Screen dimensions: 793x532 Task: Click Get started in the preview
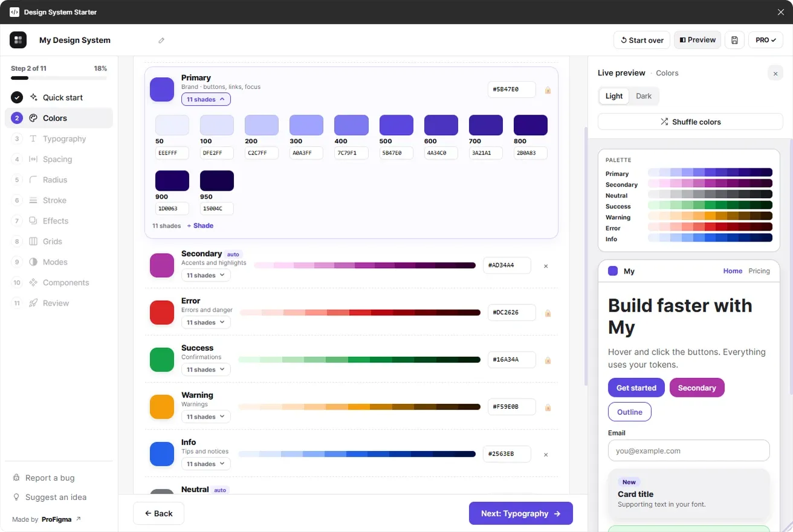636,388
